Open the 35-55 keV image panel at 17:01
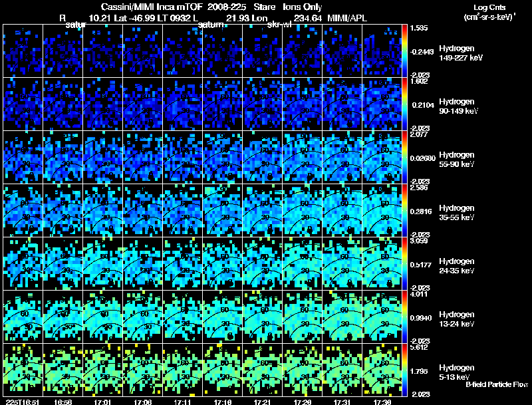The image size is (532, 405). (x=102, y=211)
